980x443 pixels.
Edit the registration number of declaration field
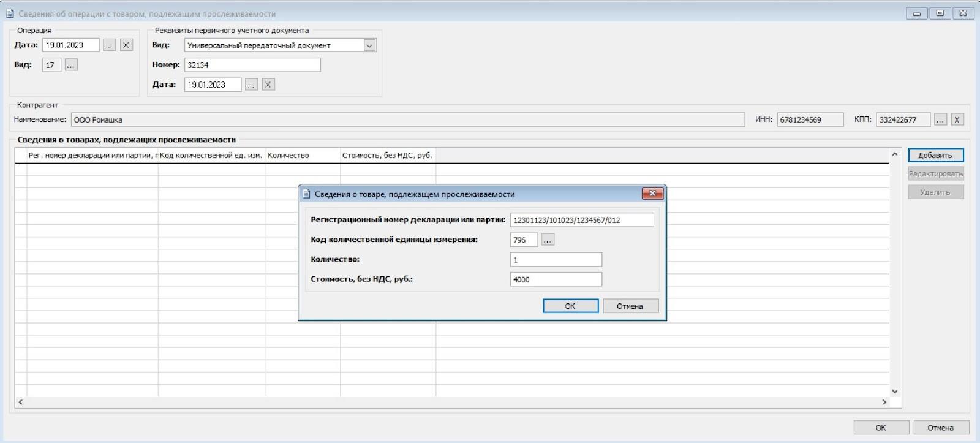coord(582,220)
